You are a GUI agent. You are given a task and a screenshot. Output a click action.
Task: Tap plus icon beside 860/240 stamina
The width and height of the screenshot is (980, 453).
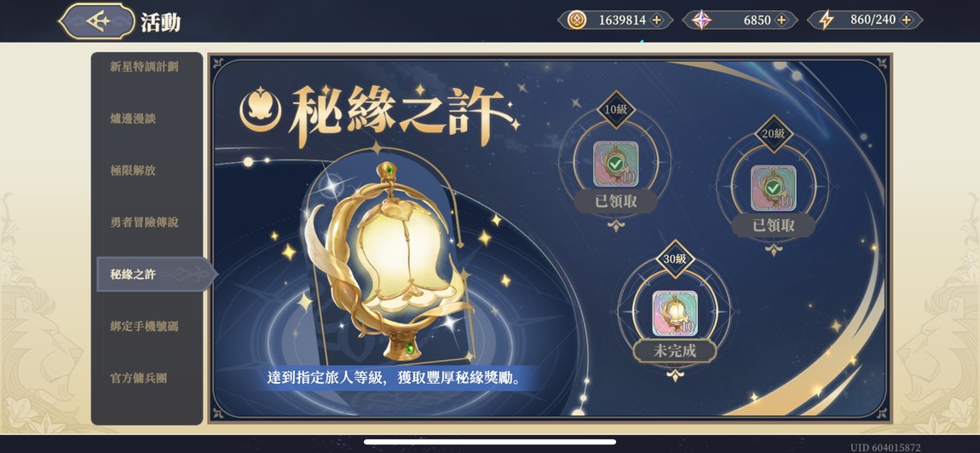click(x=906, y=20)
